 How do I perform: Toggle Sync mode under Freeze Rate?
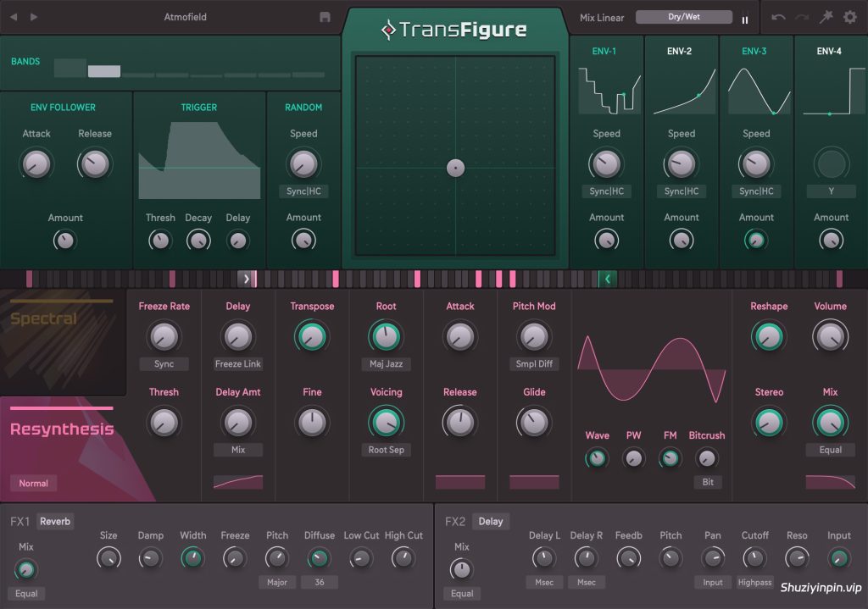[x=164, y=363]
